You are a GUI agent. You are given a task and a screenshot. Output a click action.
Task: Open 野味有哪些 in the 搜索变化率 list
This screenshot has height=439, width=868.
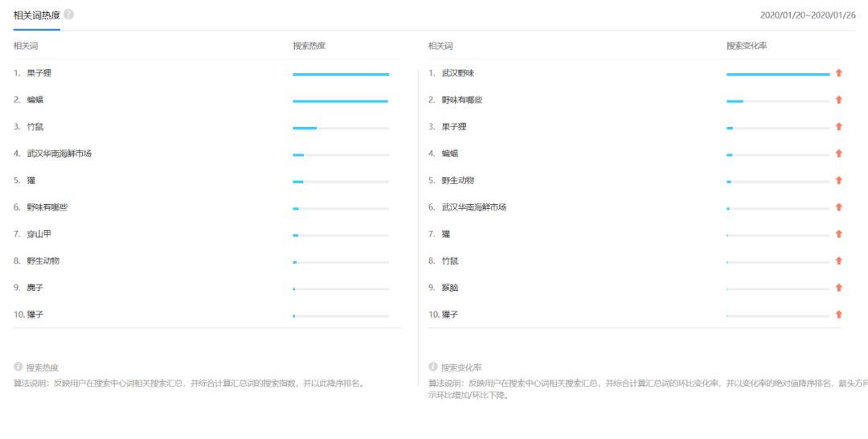coord(462,100)
